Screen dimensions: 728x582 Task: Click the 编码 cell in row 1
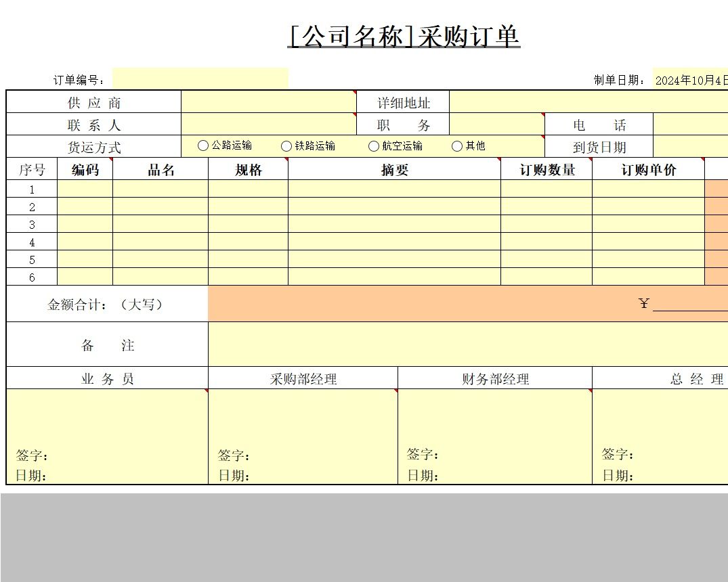tap(85, 190)
